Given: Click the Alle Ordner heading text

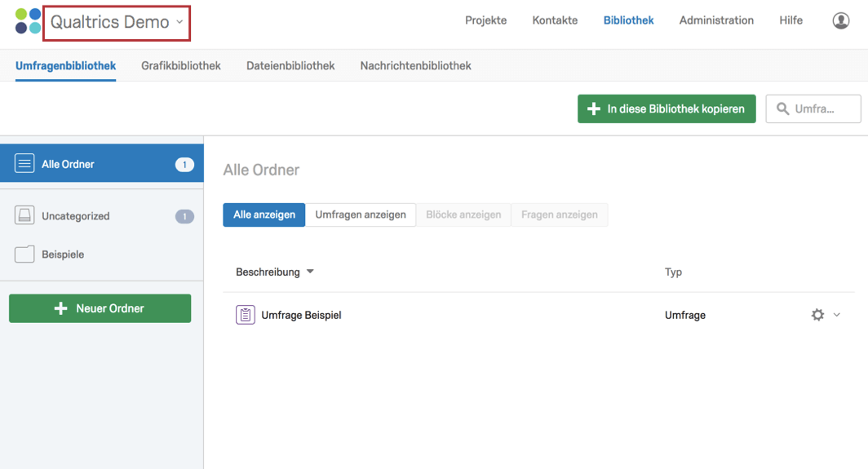Looking at the screenshot, I should coord(261,170).
